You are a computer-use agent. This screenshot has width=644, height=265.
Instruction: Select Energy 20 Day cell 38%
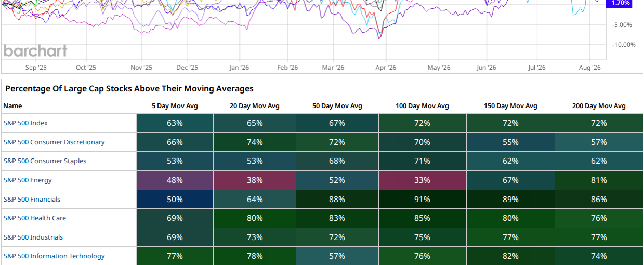tap(255, 180)
